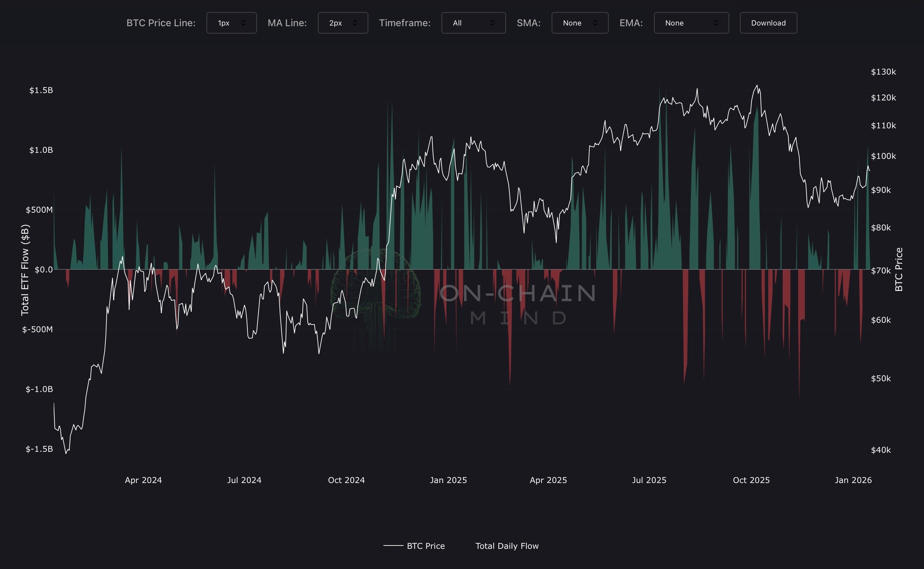Click the vertical BTC Price axis title
Image resolution: width=924 pixels, height=569 pixels.
898,269
